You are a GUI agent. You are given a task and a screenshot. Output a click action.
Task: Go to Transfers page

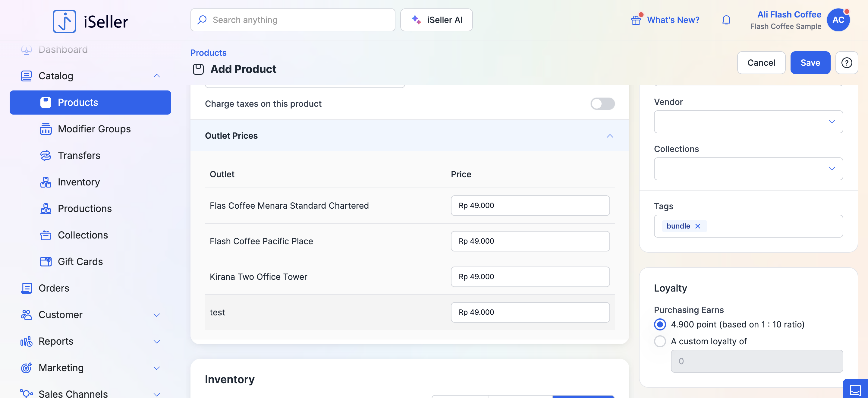[x=79, y=155]
